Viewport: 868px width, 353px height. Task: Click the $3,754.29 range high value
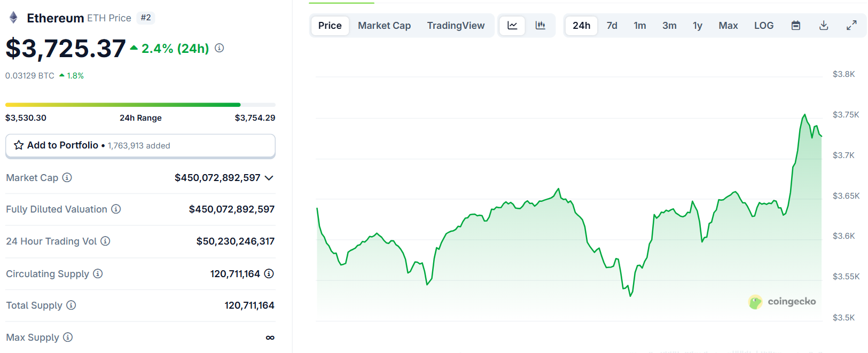(255, 118)
